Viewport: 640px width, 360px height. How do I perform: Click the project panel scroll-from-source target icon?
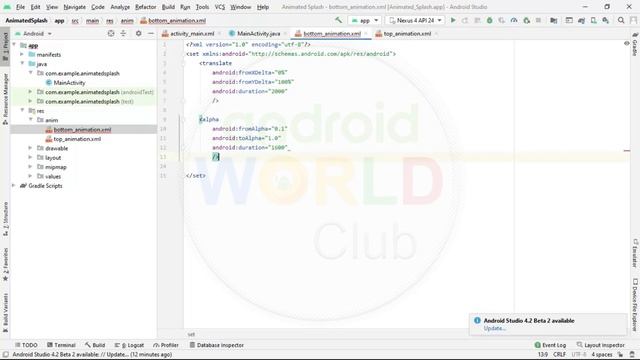point(111,33)
